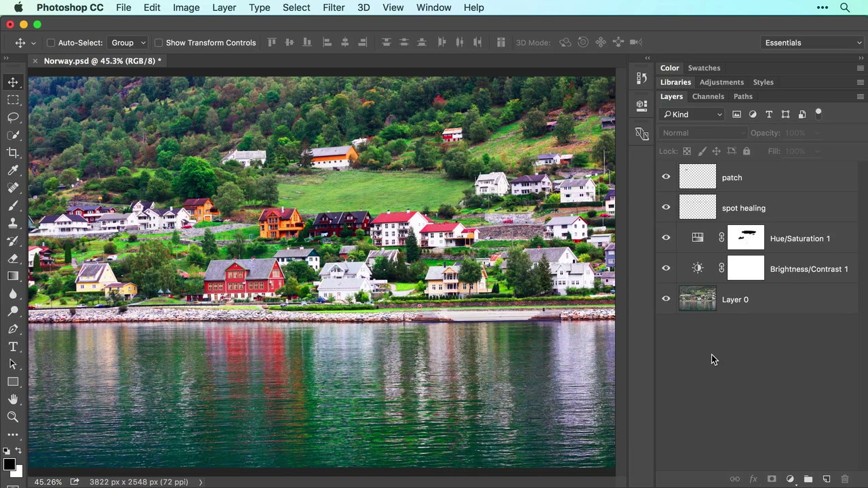
Task: Select the Zoom tool
Action: (13, 417)
